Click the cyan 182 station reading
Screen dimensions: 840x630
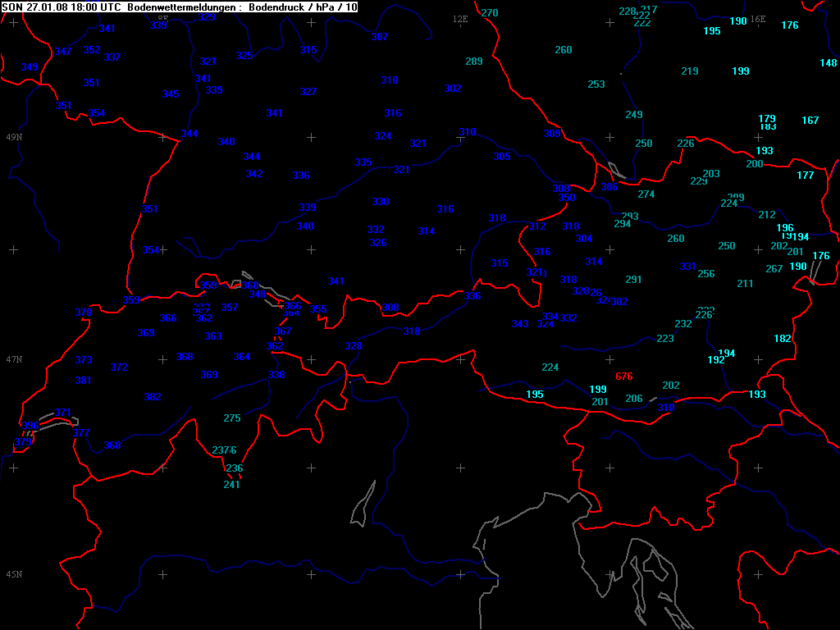[x=783, y=339]
